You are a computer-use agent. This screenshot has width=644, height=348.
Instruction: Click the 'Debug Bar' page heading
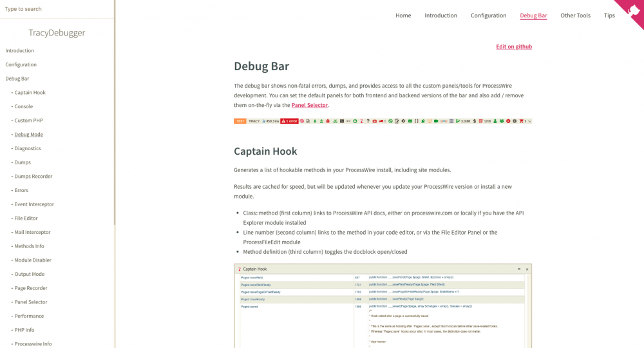coord(261,66)
